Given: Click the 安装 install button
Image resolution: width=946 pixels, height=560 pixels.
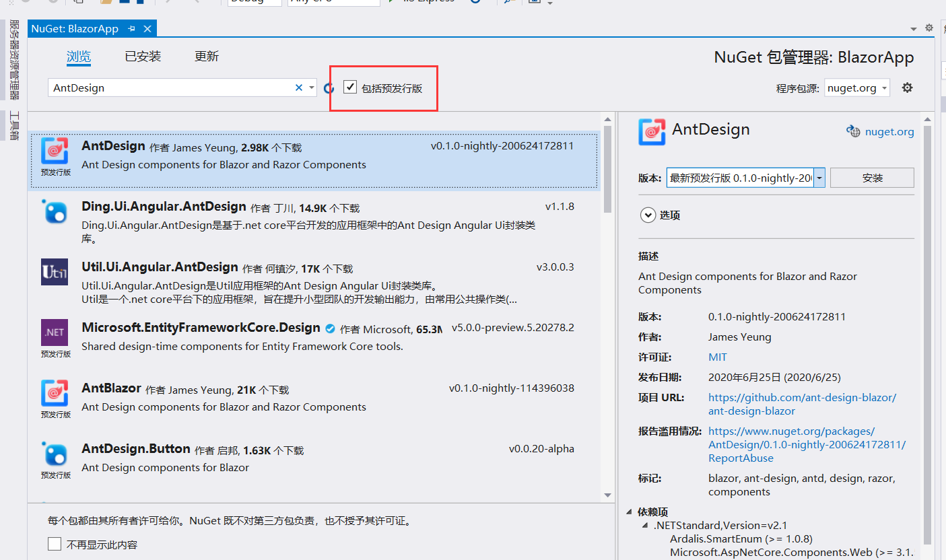Looking at the screenshot, I should point(872,178).
